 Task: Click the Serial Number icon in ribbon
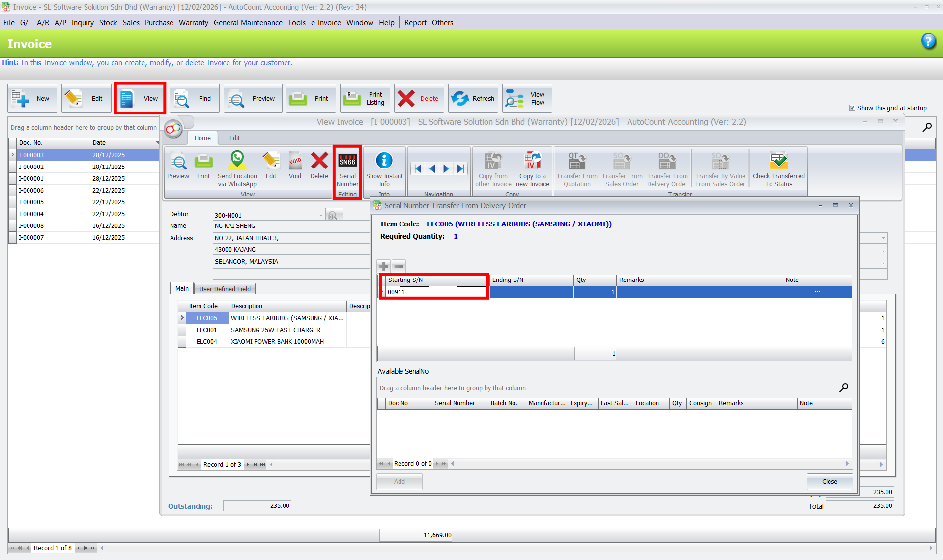click(347, 169)
